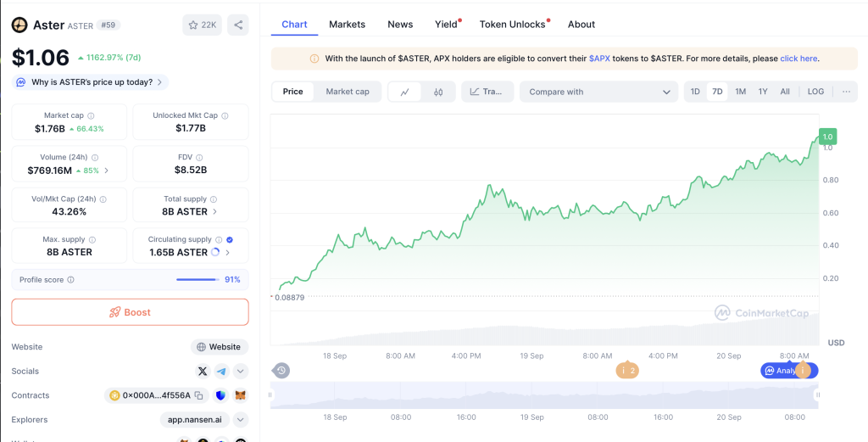Follow the 'click here' link in the banner
This screenshot has width=868, height=442.
click(x=798, y=59)
